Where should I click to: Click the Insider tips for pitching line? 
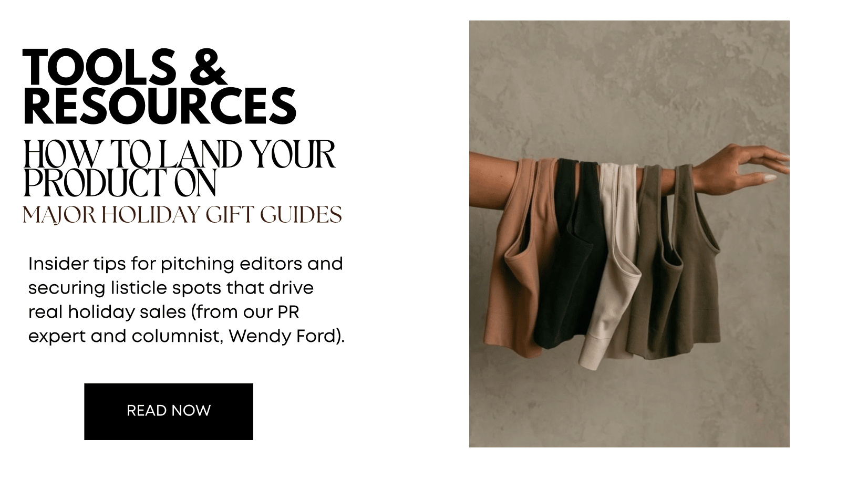tap(185, 263)
